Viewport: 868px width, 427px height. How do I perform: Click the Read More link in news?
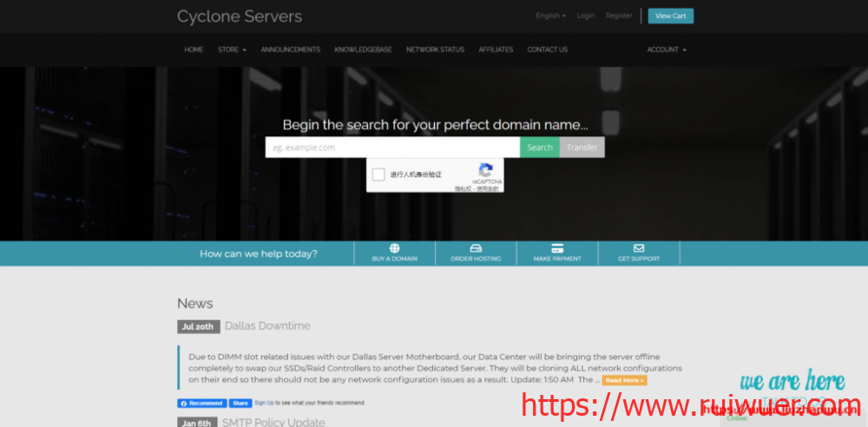[x=624, y=380]
